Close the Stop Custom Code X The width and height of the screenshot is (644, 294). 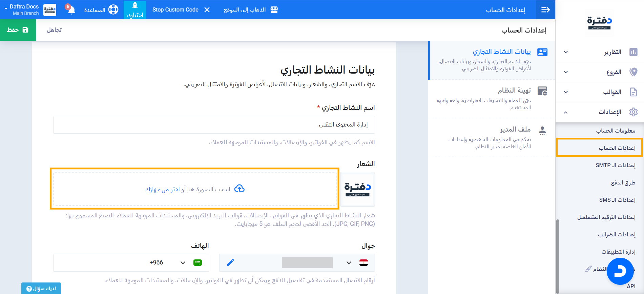207,10
